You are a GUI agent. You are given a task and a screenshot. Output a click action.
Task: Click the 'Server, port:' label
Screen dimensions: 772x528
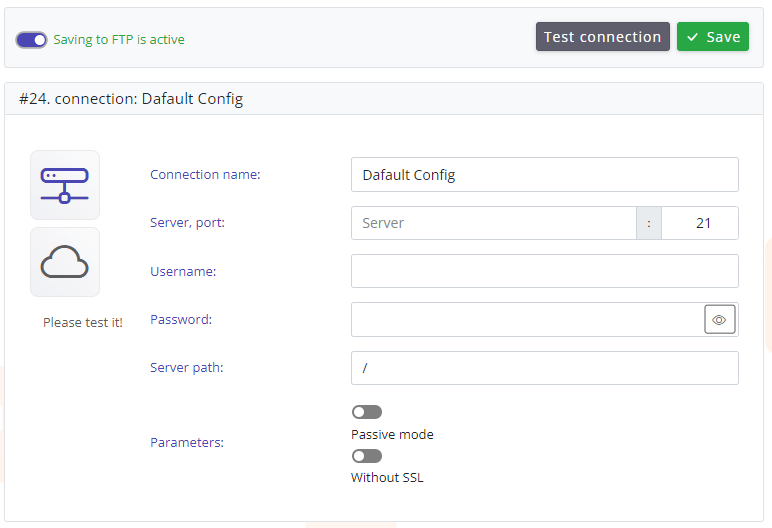pyautogui.click(x=187, y=222)
